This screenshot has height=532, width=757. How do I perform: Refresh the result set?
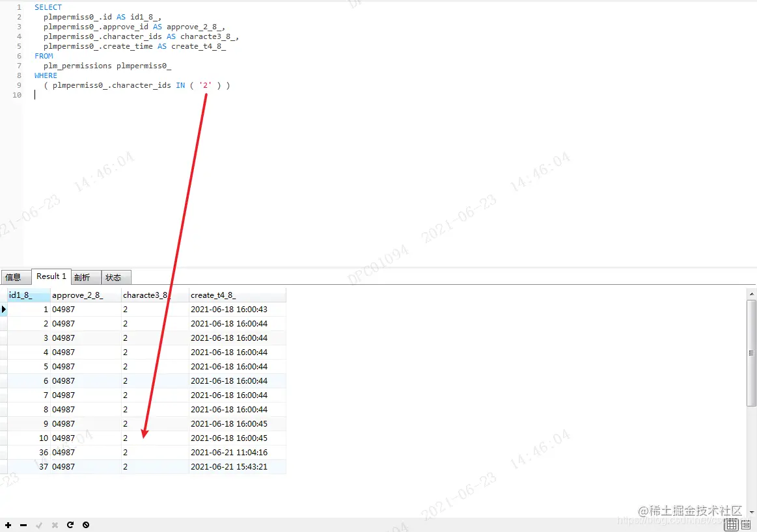point(70,525)
